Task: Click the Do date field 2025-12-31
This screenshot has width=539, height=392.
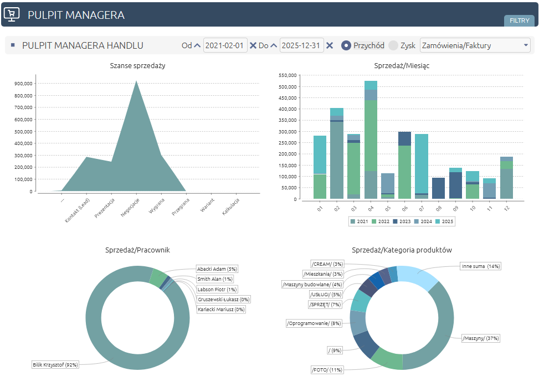Action: tap(301, 45)
